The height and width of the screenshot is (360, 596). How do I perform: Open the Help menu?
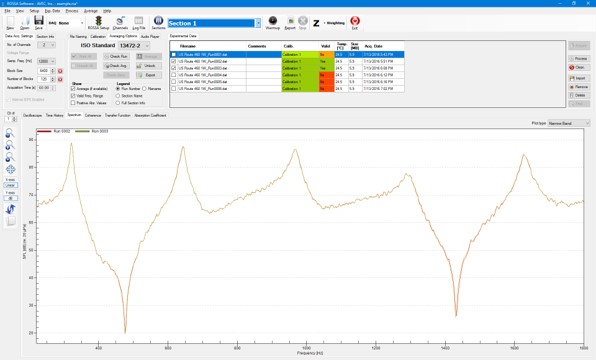[107, 11]
